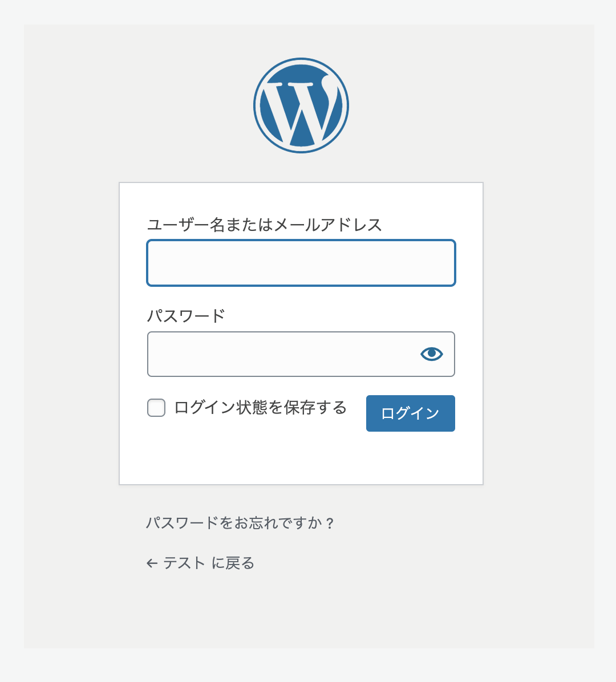Click the white form area left of the checkbox
The height and width of the screenshot is (682, 616).
pyautogui.click(x=133, y=408)
